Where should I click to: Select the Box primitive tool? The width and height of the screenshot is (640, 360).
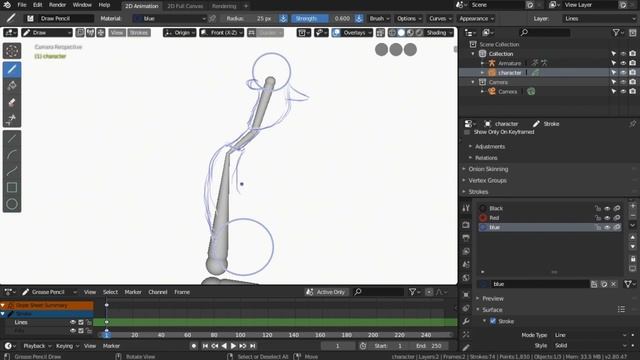[x=12, y=188]
